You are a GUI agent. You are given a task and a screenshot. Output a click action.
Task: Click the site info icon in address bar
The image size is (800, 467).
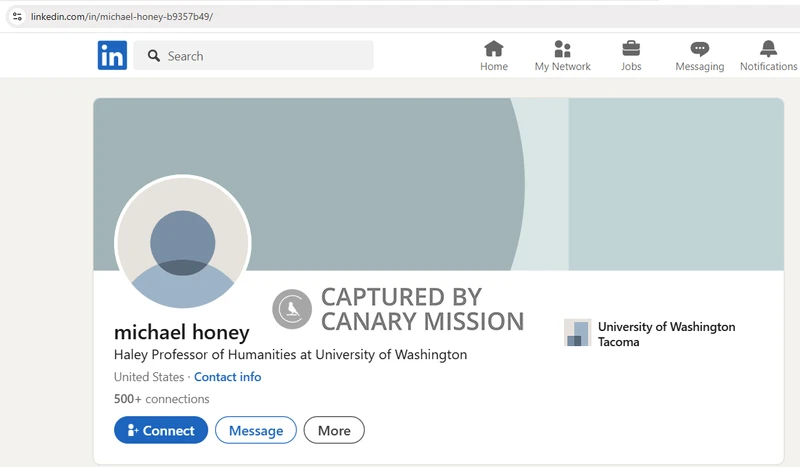(x=17, y=16)
